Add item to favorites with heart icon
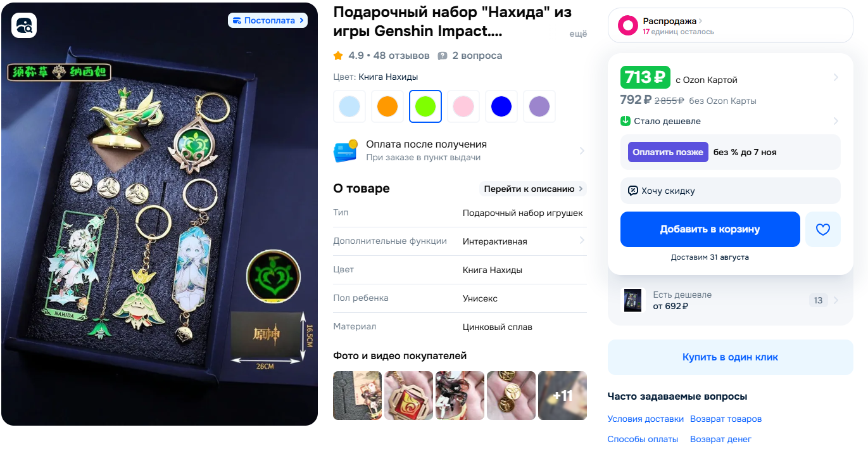Image resolution: width=868 pixels, height=451 pixels. point(822,229)
